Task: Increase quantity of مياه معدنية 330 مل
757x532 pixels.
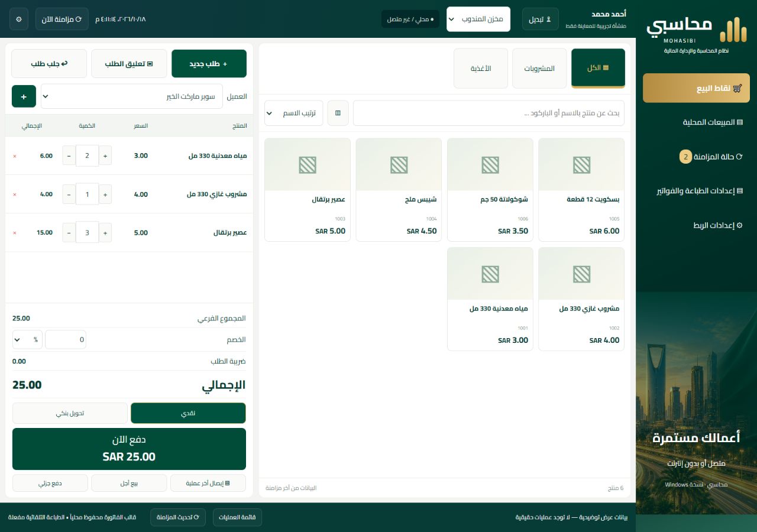Action: pyautogui.click(x=105, y=156)
